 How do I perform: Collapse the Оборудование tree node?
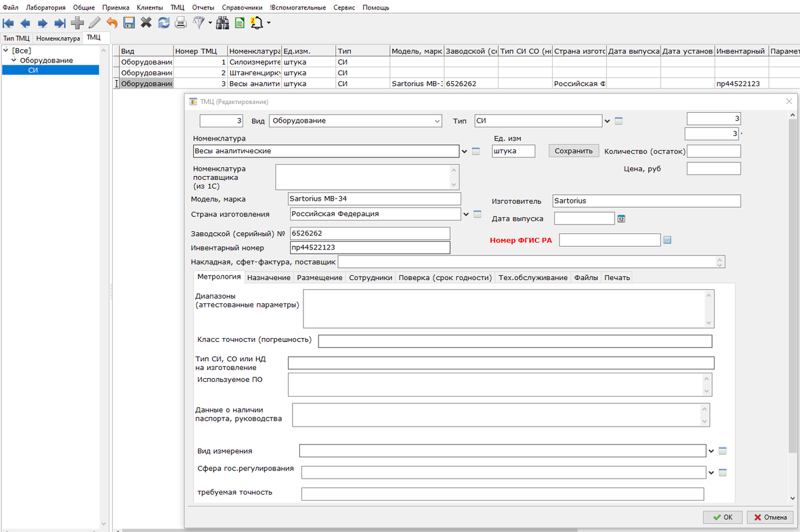(x=14, y=60)
